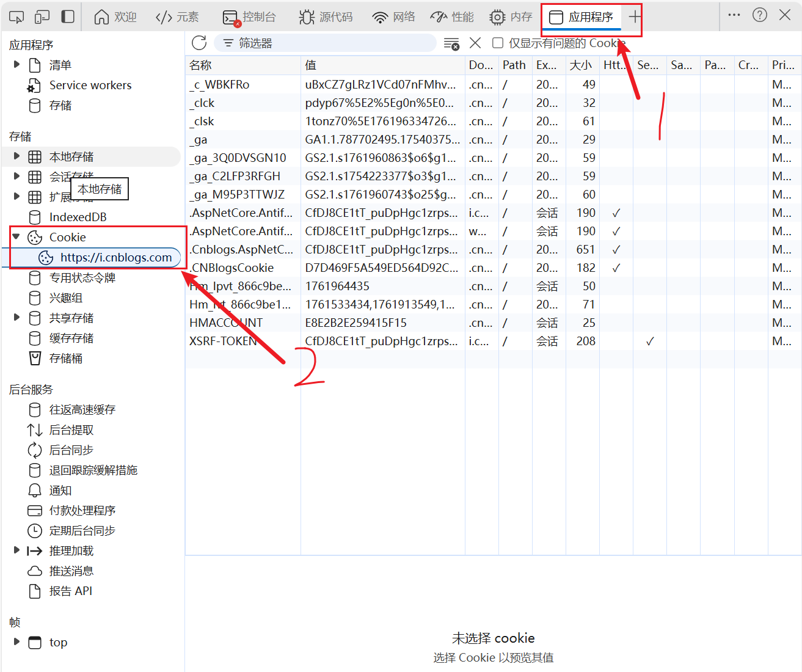The width and height of the screenshot is (802, 672).
Task: Open the 欢迎 tab
Action: coord(115,17)
